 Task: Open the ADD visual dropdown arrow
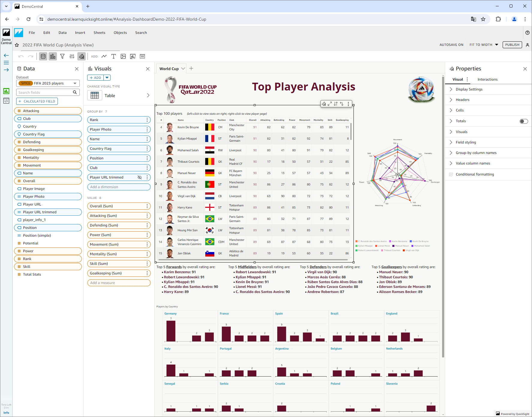click(107, 78)
